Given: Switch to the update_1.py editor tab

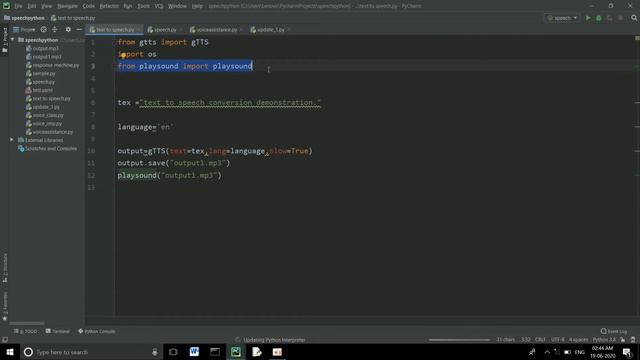Looking at the screenshot, I should (270, 29).
